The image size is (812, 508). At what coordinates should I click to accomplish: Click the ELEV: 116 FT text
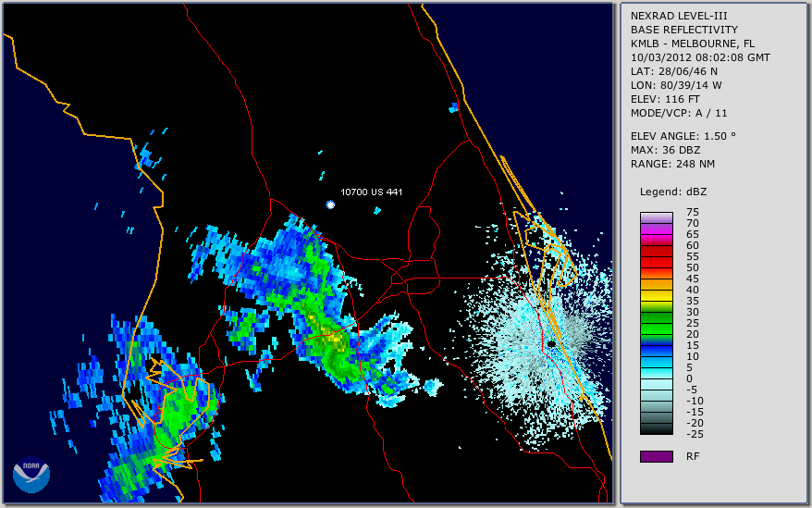(x=665, y=99)
